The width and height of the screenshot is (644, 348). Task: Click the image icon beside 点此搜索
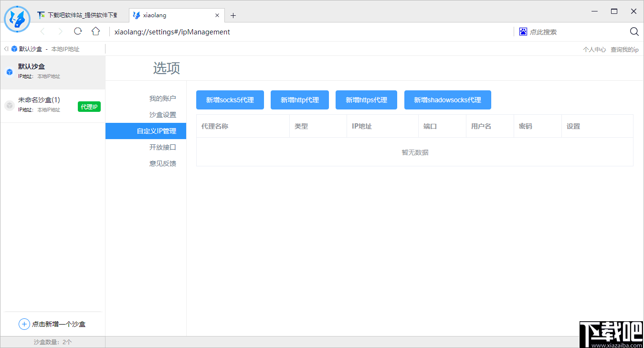click(523, 31)
